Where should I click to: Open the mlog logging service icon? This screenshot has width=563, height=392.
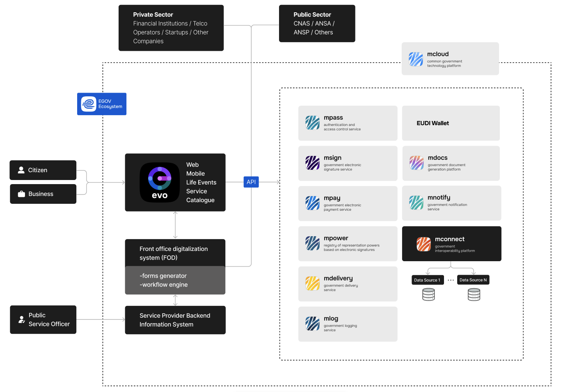click(x=312, y=323)
